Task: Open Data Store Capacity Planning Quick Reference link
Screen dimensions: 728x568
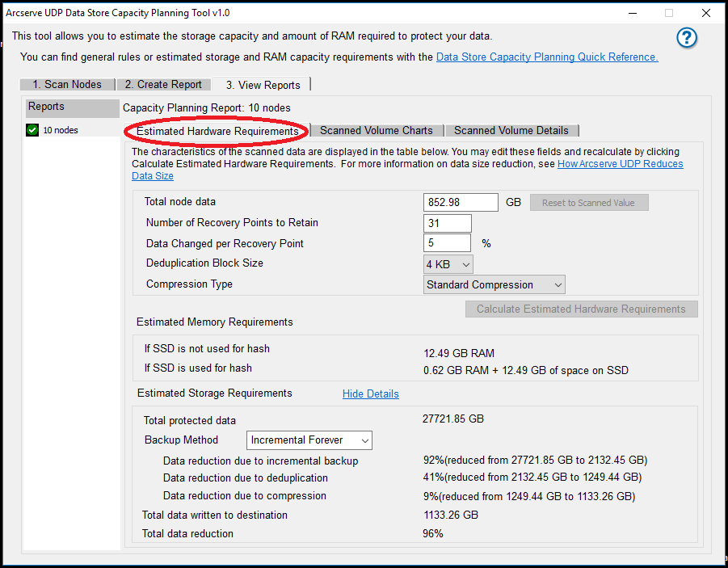Action: (x=547, y=57)
